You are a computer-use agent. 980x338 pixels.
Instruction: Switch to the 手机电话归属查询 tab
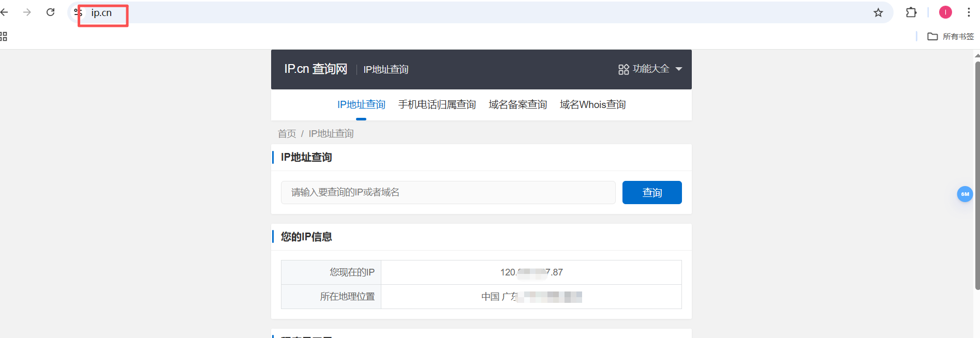437,105
